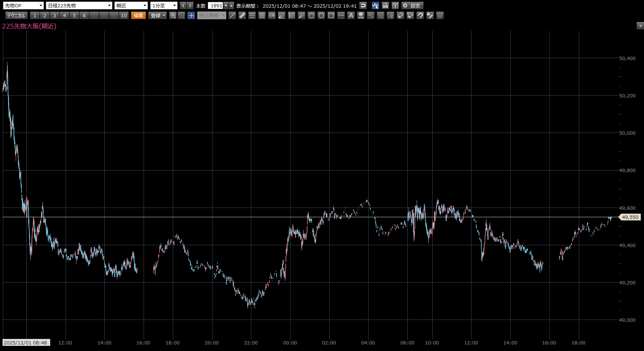Select the trend line drawing tool
Viewport: 644px width, 351px height.
tap(232, 15)
